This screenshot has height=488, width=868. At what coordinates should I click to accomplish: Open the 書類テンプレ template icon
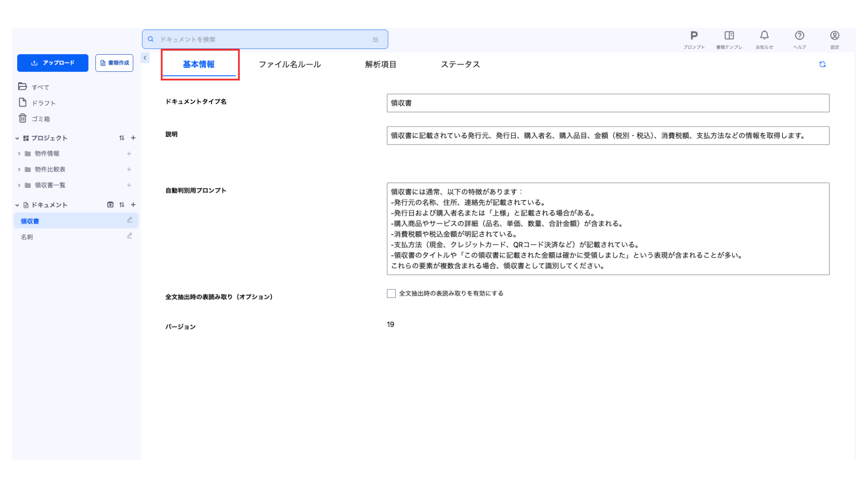(x=729, y=39)
